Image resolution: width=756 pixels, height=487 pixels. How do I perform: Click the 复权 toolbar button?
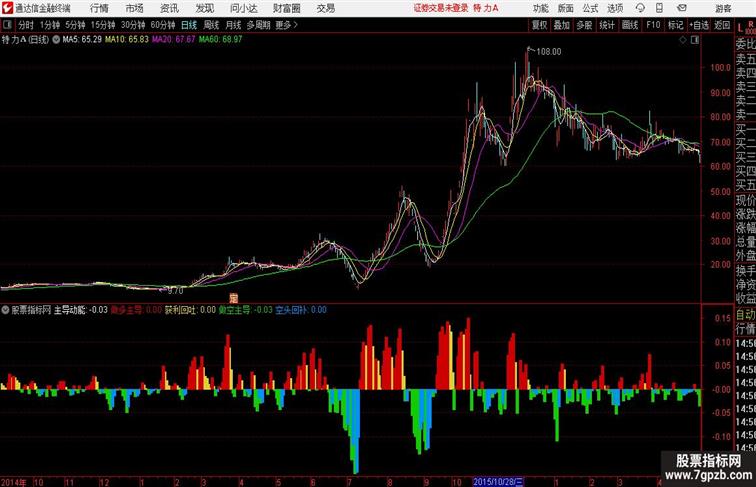(540, 25)
